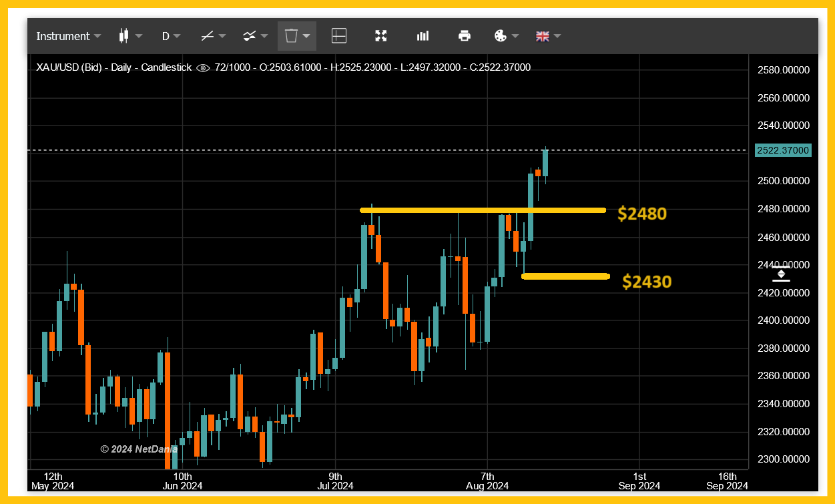This screenshot has width=835, height=504.
Task: Click the indicators studies icon
Action: click(249, 36)
